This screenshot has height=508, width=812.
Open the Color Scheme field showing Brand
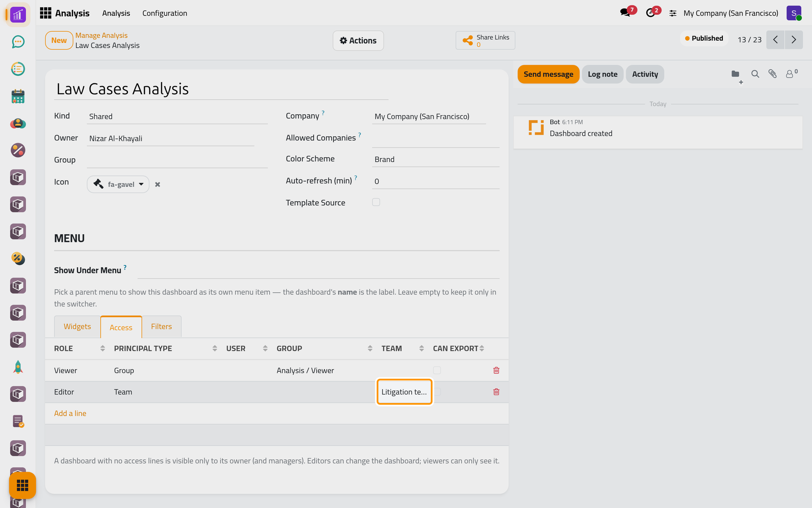point(436,159)
